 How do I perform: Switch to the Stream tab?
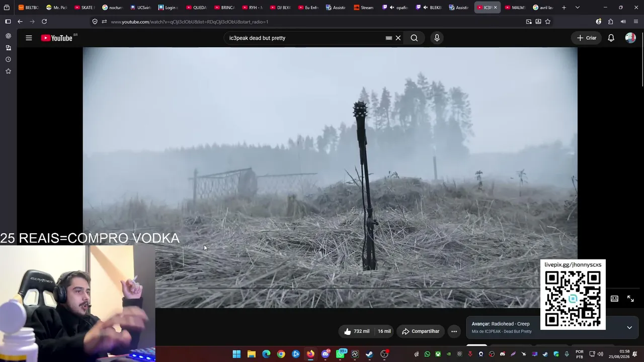364,8
